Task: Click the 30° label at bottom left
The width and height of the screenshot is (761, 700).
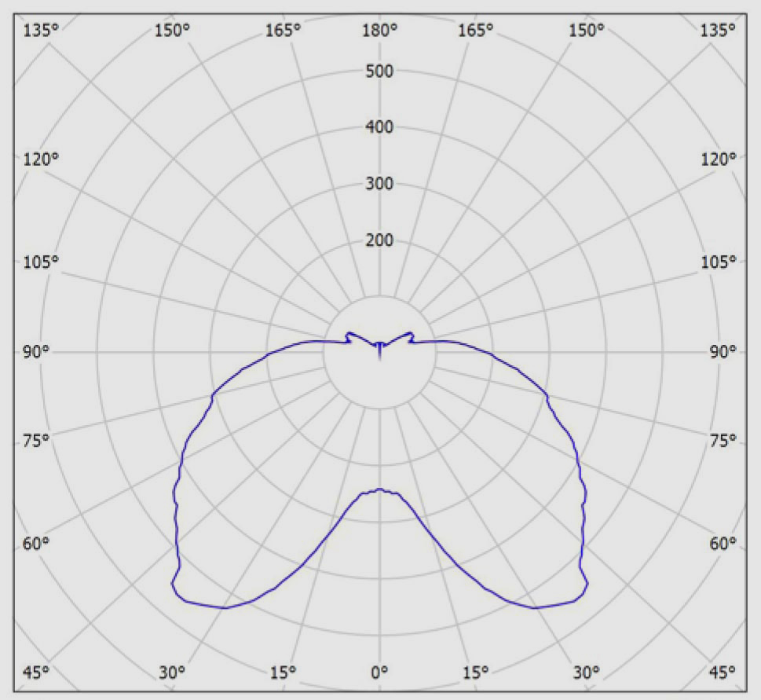Action: (x=172, y=672)
